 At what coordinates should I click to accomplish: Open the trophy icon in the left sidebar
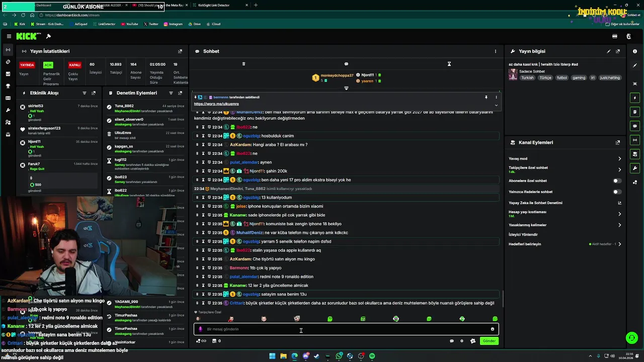coord(8,86)
